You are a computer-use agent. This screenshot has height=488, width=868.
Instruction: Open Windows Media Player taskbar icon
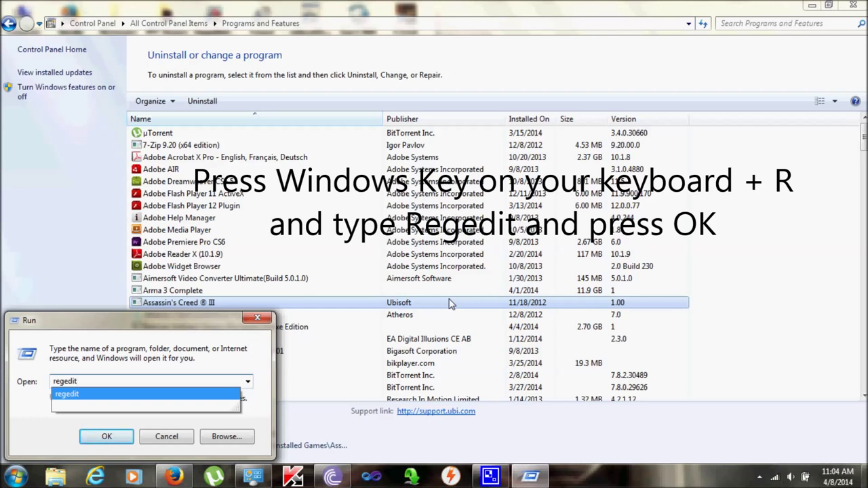click(x=134, y=476)
